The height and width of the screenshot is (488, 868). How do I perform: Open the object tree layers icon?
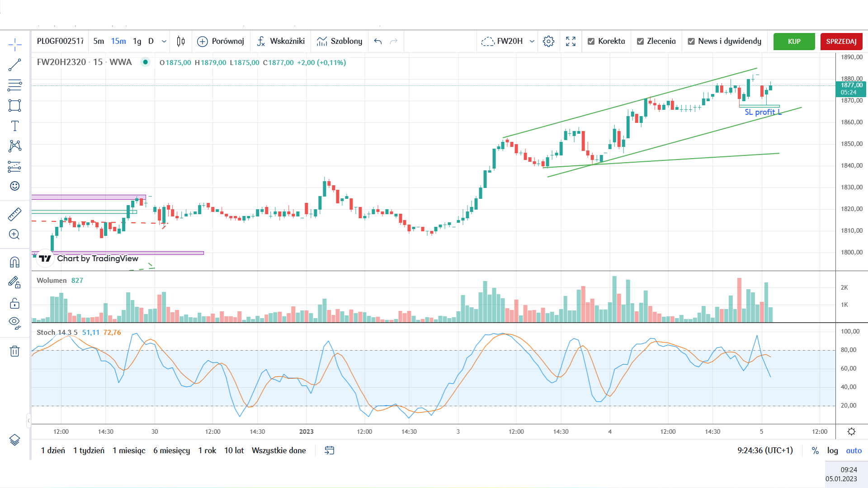pos(14,440)
